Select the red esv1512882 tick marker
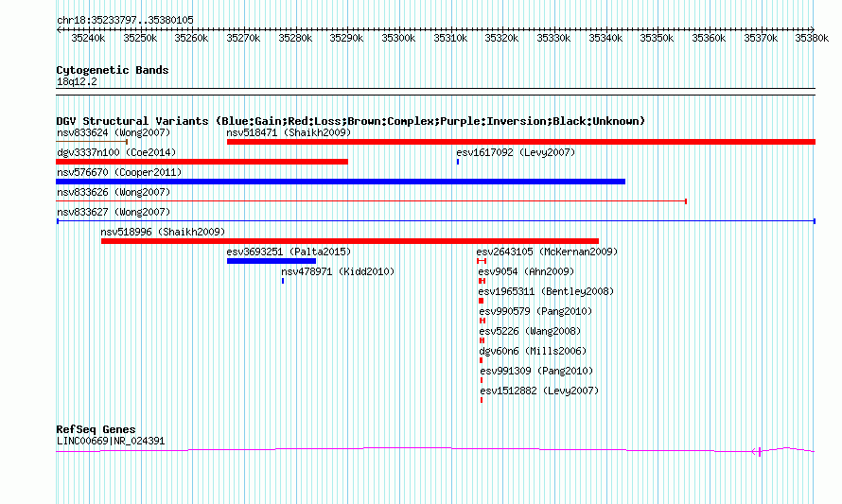Screen dimensions: 842x504 pos(482,400)
